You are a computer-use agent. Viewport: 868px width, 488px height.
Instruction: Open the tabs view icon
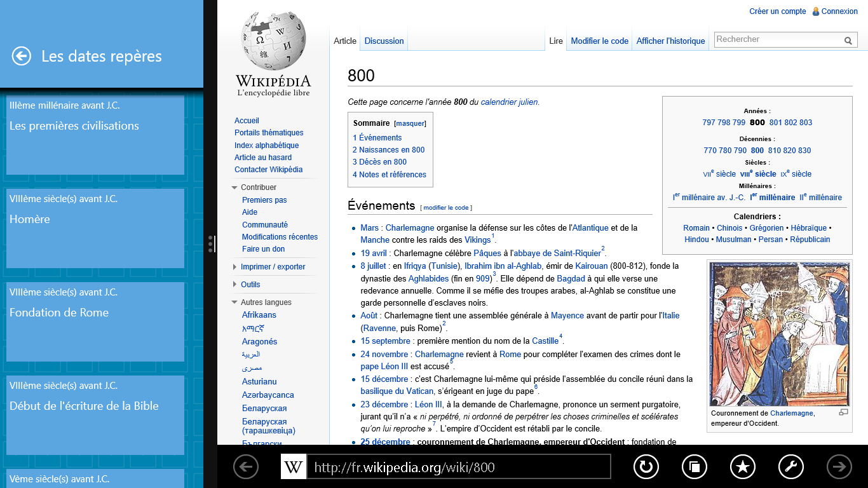click(x=695, y=467)
